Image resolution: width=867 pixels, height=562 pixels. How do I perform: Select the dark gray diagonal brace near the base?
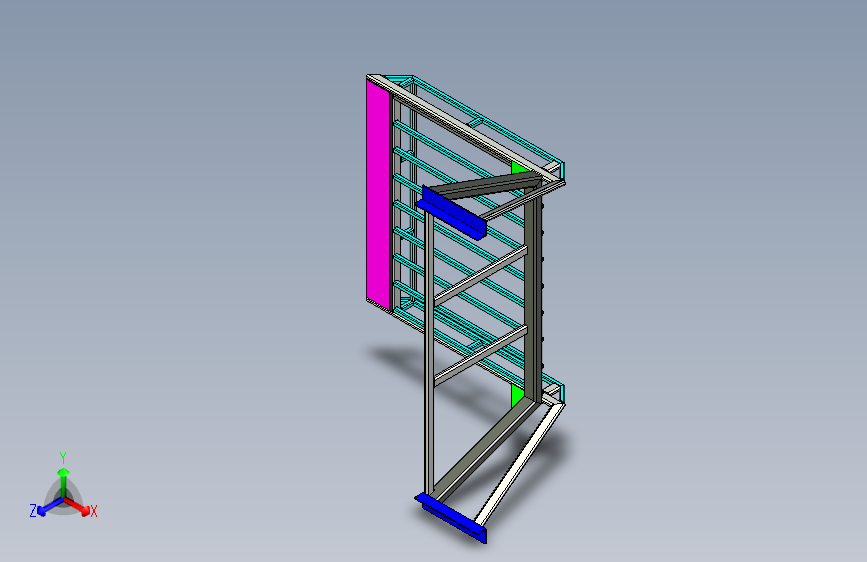point(482,449)
